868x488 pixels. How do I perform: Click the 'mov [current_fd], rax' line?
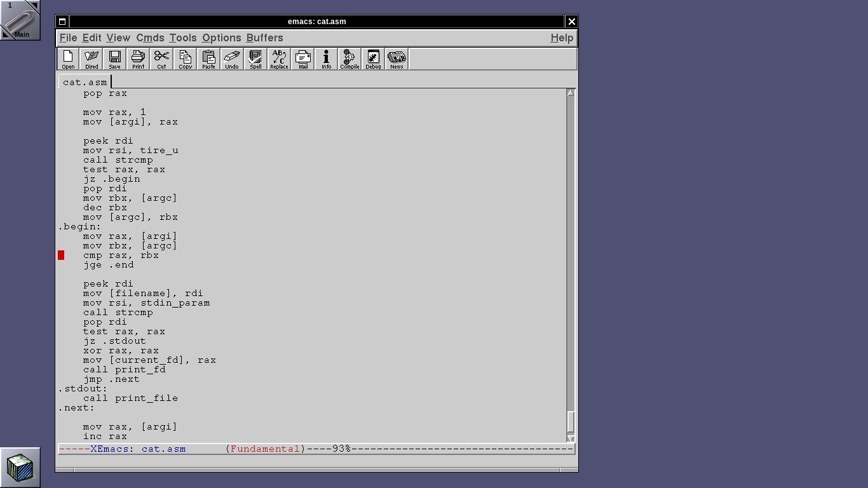click(x=149, y=360)
